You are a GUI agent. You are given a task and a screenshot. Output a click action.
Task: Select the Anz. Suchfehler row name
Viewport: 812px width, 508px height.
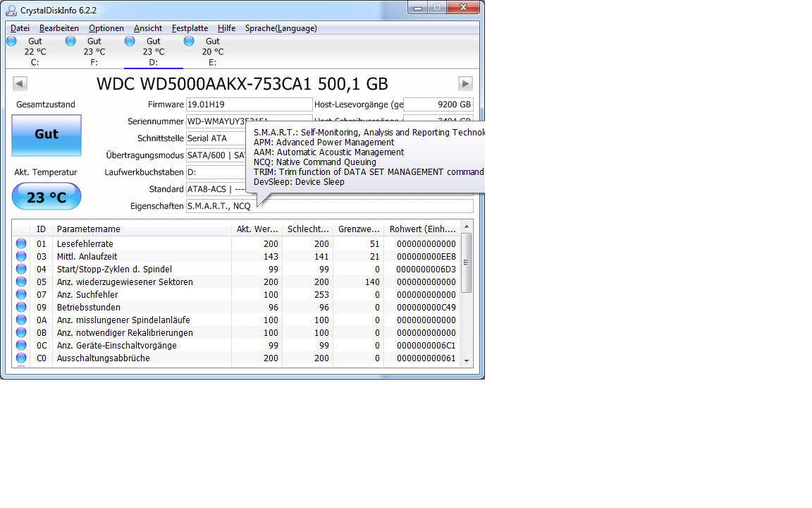87,294
